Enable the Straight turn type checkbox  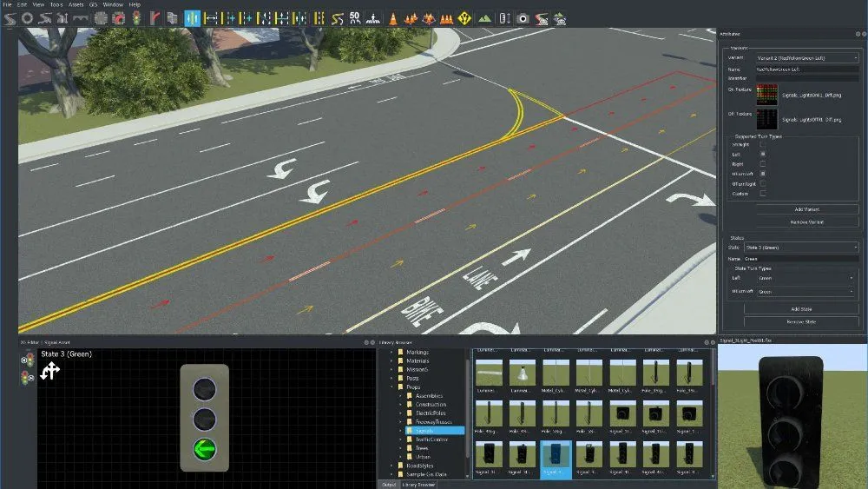(x=763, y=144)
